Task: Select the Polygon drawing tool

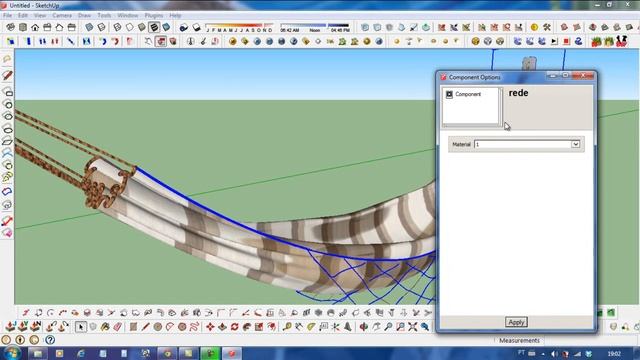Action: coord(182,327)
